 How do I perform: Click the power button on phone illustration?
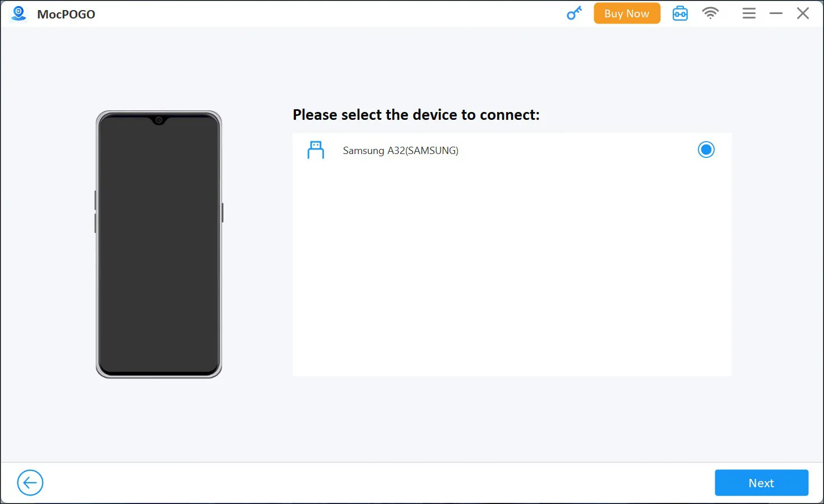pos(223,212)
